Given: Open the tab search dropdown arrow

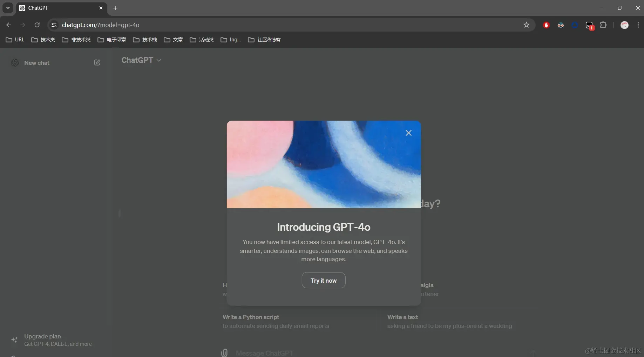Looking at the screenshot, I should [x=8, y=8].
